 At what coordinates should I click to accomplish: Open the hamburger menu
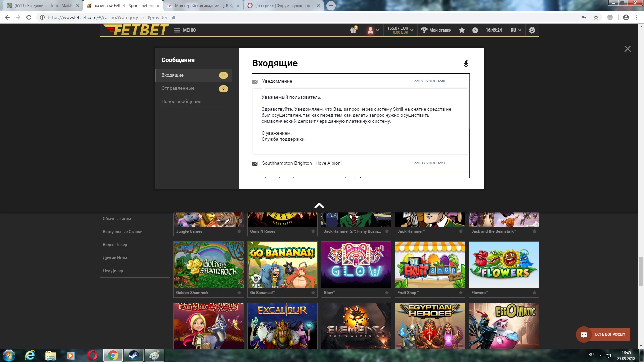click(177, 30)
